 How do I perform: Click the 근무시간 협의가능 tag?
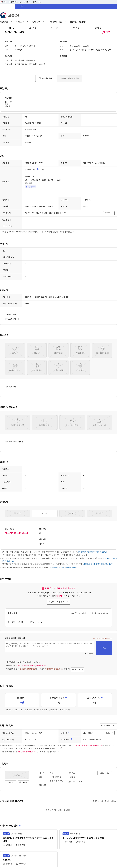click(x=30, y=187)
